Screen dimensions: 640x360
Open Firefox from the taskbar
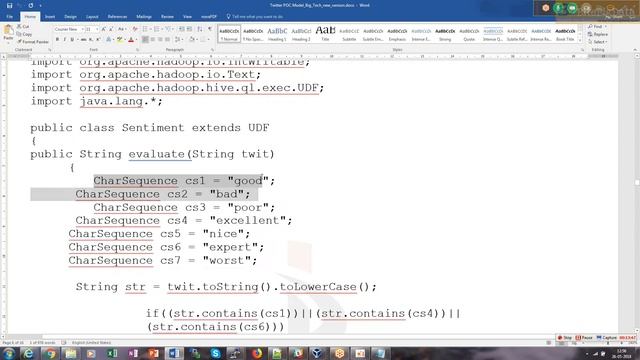(x=257, y=353)
